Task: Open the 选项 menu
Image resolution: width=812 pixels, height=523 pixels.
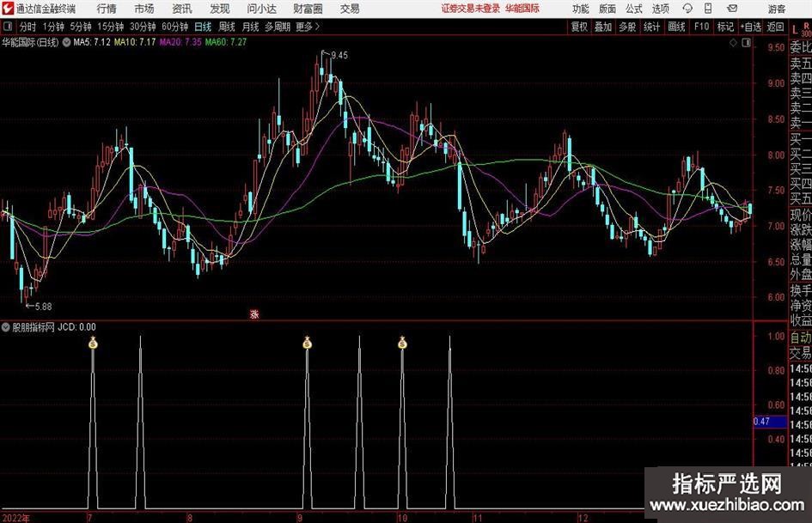Action: tap(660, 9)
